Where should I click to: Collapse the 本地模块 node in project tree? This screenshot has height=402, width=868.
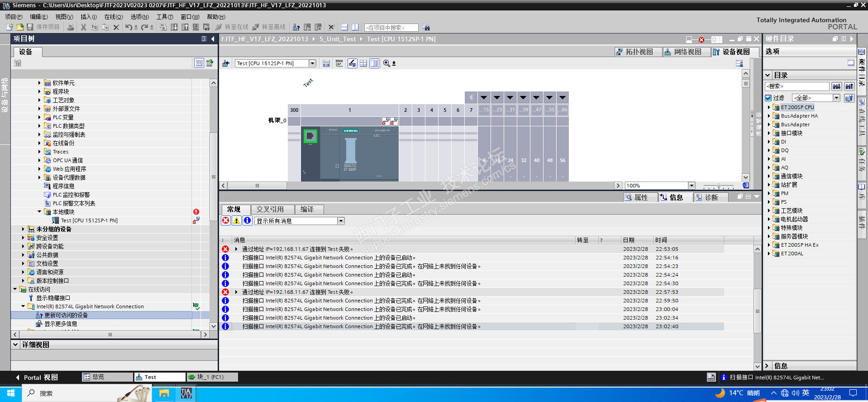point(39,212)
